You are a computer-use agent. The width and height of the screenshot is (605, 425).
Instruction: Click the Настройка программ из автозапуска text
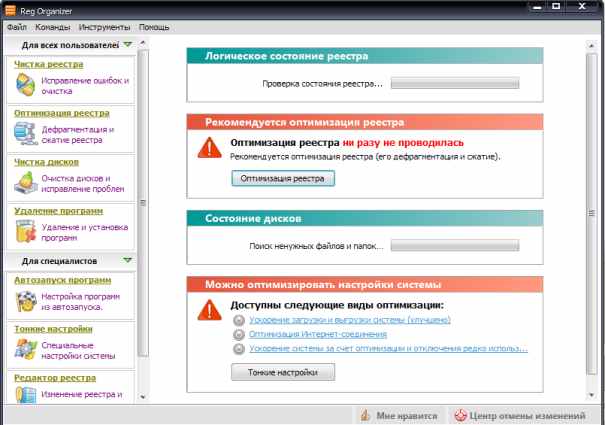pyautogui.click(x=80, y=301)
